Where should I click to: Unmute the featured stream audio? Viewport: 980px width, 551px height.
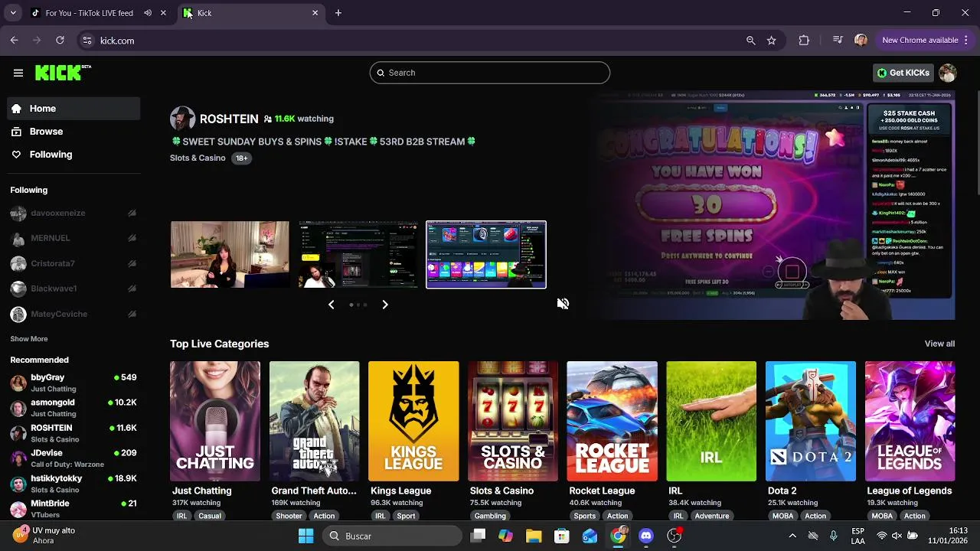(563, 304)
